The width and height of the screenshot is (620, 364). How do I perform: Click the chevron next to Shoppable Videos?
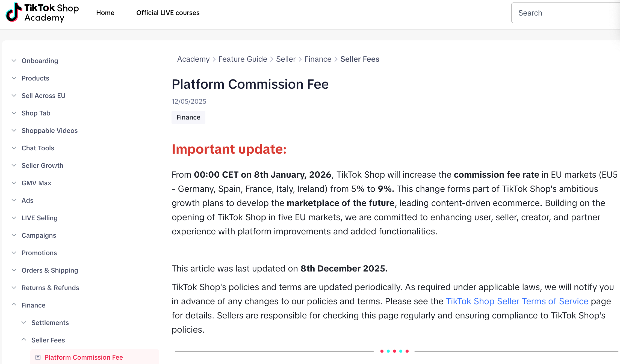pos(14,130)
